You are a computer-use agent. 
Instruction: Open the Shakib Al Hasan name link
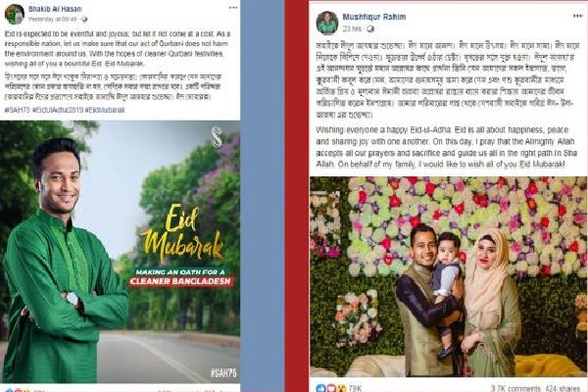pos(55,9)
